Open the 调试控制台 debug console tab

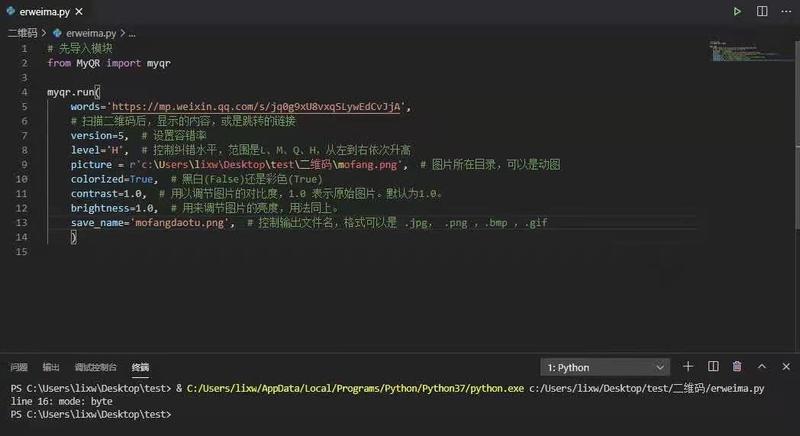tap(95, 367)
